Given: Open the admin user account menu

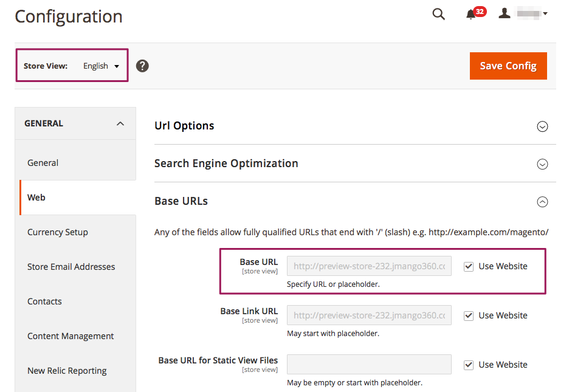Looking at the screenshot, I should 523,13.
